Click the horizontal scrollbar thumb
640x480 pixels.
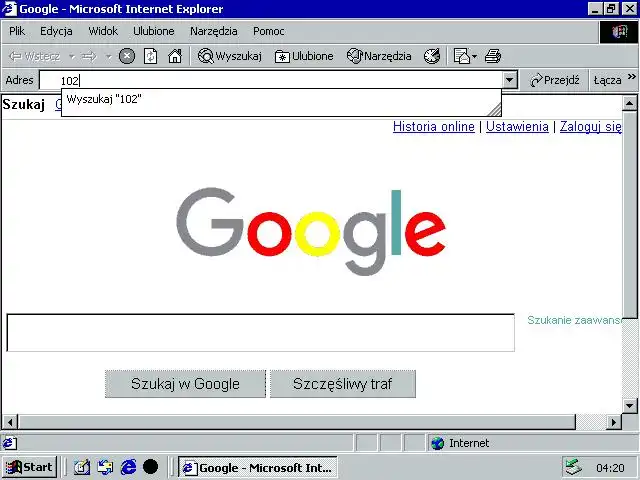[x=297, y=422]
